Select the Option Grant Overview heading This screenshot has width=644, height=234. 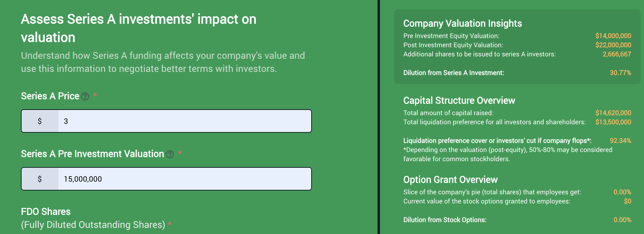pos(451,180)
